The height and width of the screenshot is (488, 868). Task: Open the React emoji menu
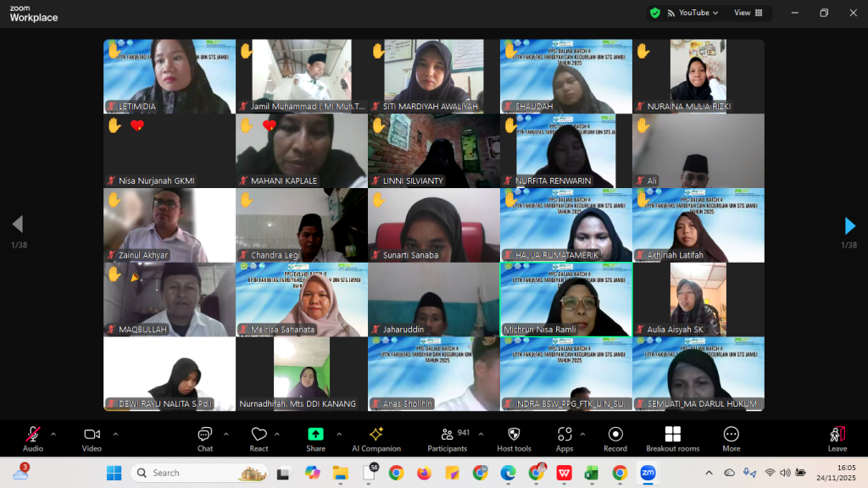(x=259, y=438)
